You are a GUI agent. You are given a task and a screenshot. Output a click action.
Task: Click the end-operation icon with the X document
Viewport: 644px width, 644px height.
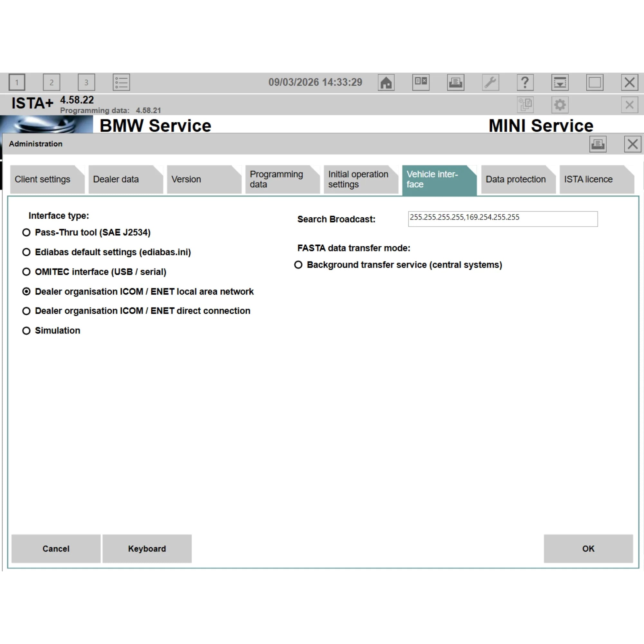[x=421, y=82]
